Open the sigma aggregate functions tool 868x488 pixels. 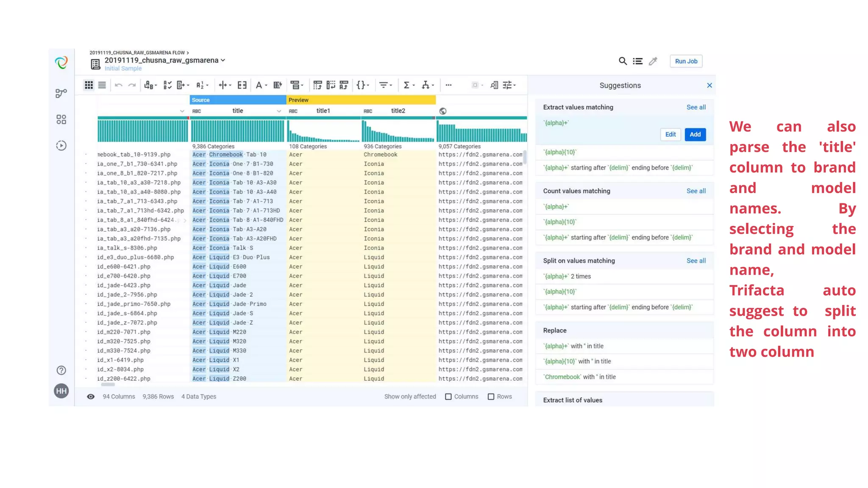[x=409, y=85]
